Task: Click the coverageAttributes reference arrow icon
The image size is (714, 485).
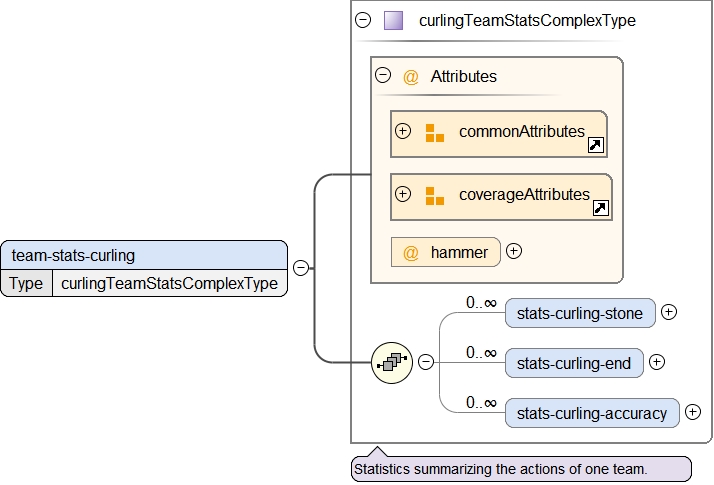Action: [x=601, y=208]
